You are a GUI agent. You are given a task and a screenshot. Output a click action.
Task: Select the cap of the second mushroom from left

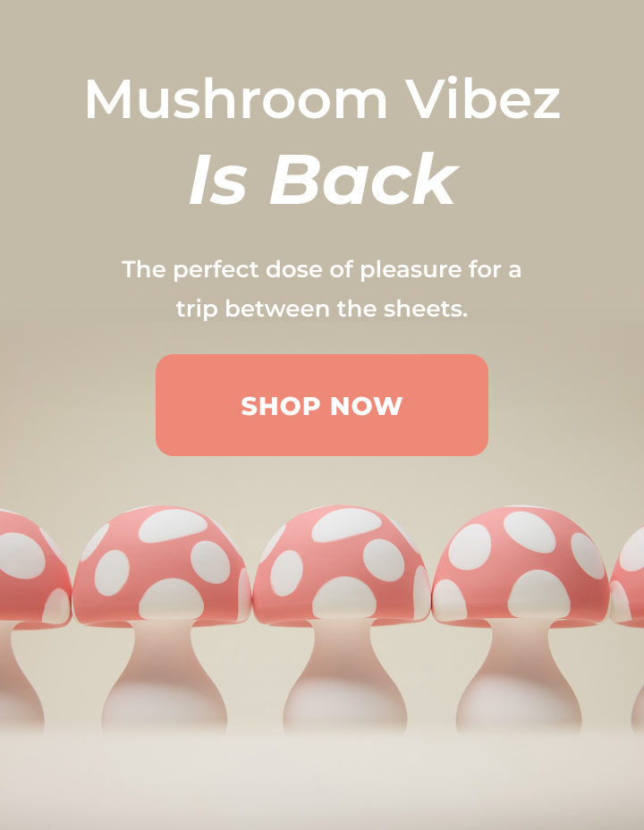tap(162, 564)
